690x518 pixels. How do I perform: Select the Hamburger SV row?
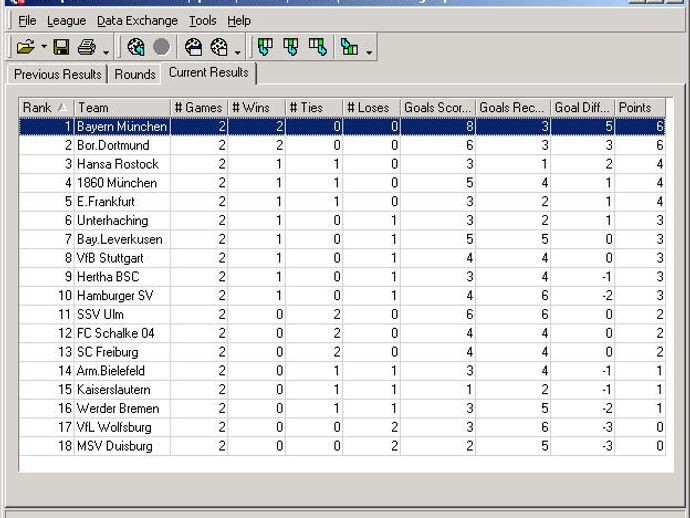342,296
